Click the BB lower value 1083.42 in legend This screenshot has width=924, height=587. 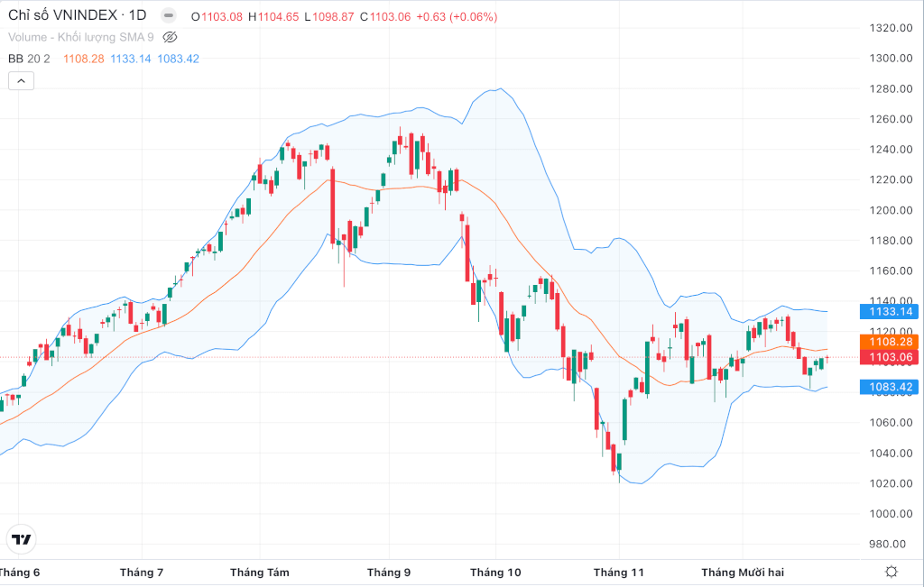[179, 59]
